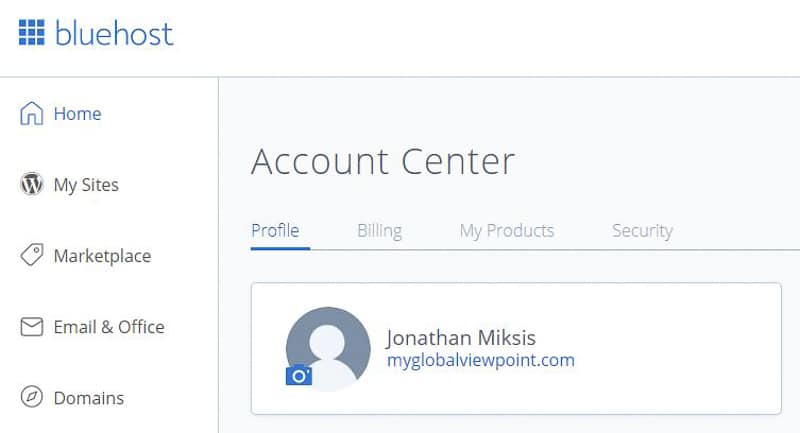Click the Home house icon

click(32, 113)
